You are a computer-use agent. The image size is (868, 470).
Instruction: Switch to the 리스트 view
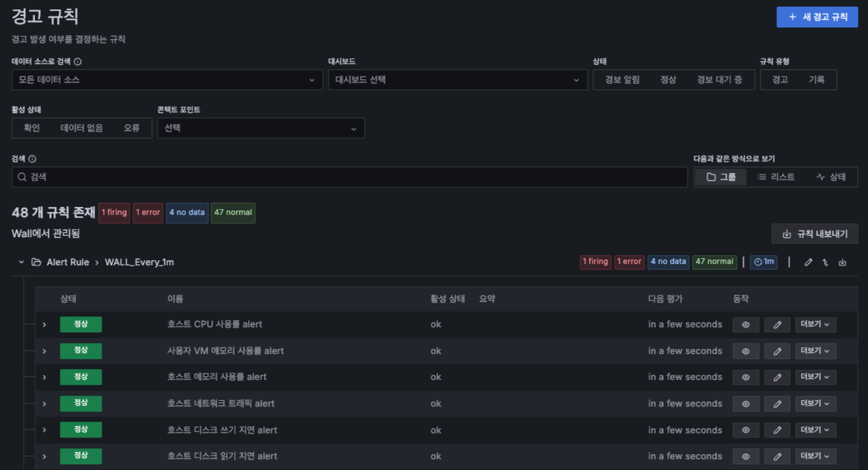pos(776,177)
